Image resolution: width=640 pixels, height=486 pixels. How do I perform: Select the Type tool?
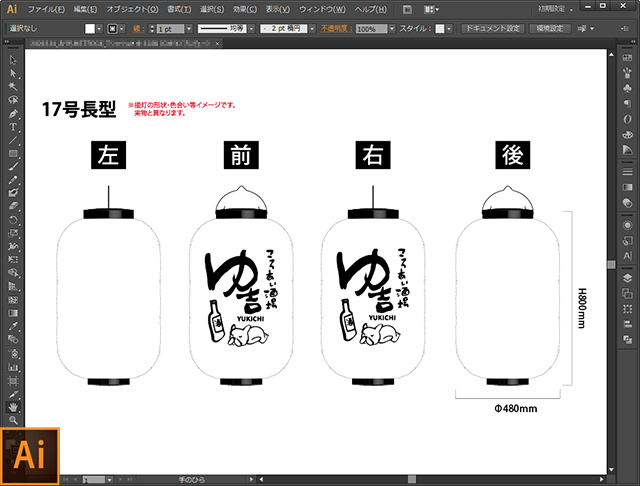click(x=13, y=127)
